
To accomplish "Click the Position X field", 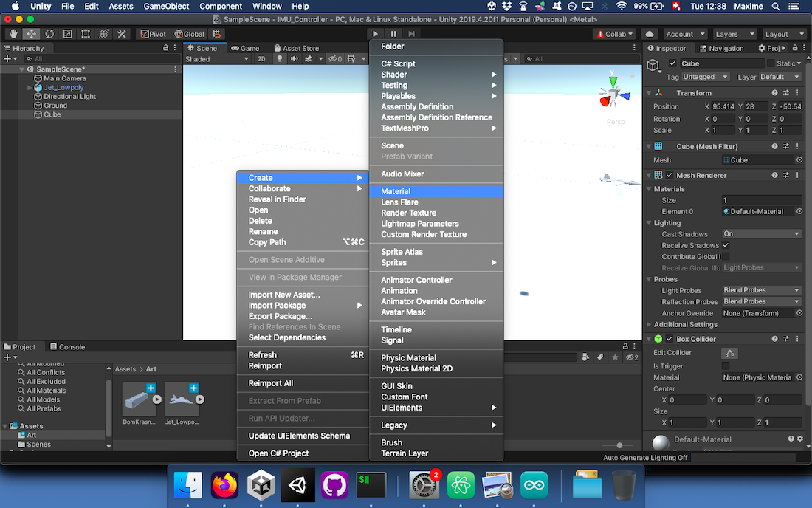I will pyautogui.click(x=723, y=106).
